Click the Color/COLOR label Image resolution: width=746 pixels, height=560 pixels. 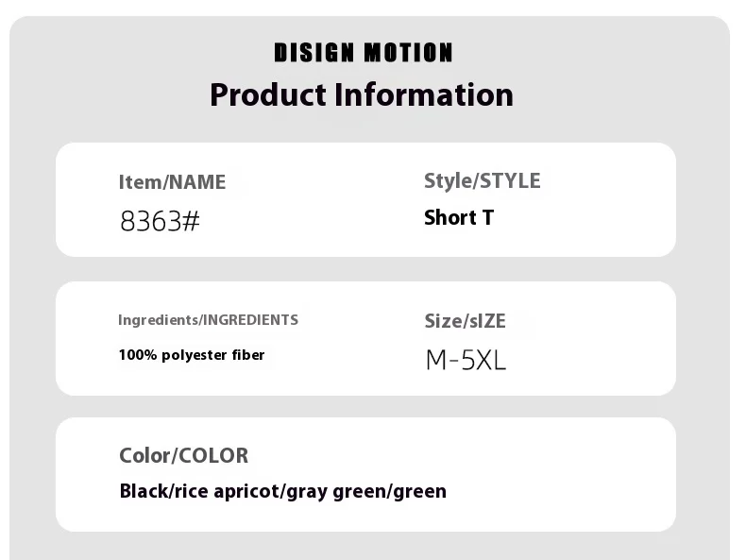(183, 455)
